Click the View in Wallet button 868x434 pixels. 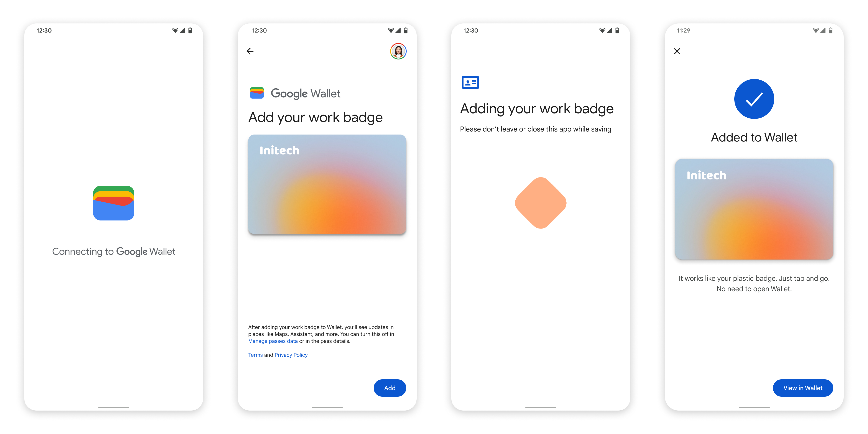pyautogui.click(x=804, y=388)
